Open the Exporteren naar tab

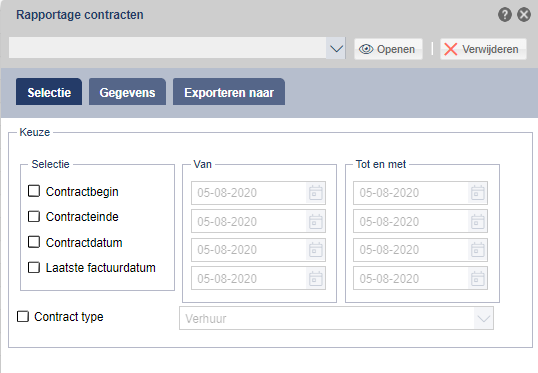click(229, 92)
